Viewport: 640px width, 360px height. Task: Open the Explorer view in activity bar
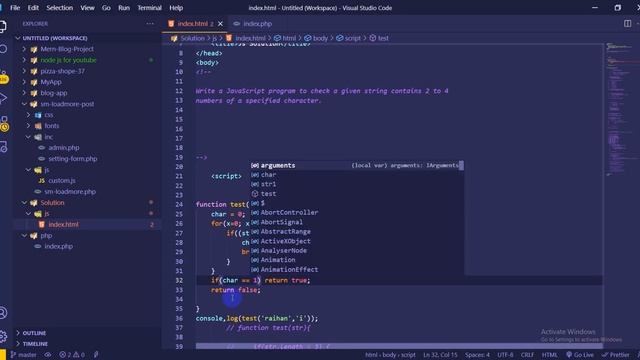(3, 27)
